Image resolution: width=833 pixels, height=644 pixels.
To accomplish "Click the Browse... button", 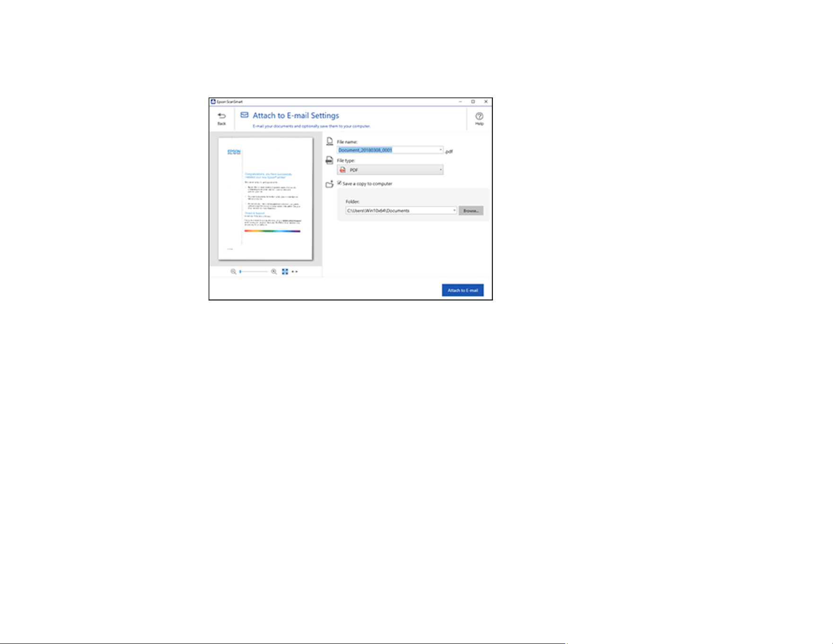I will (471, 211).
